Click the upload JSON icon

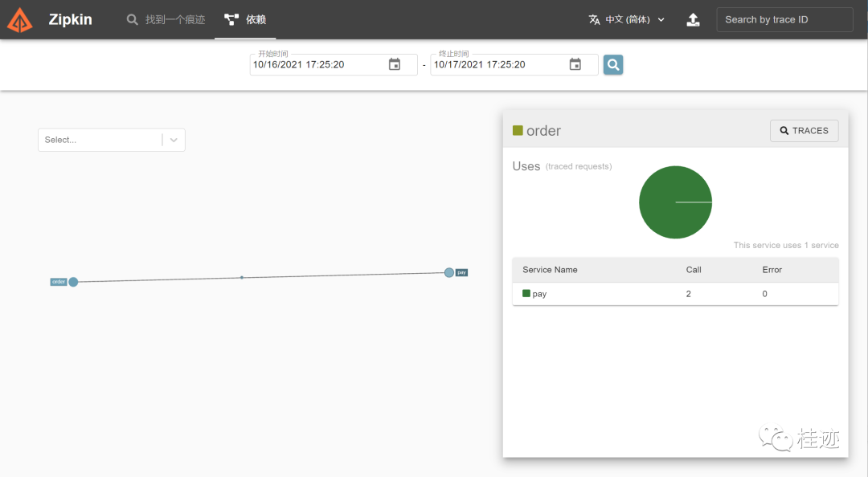[x=693, y=20]
